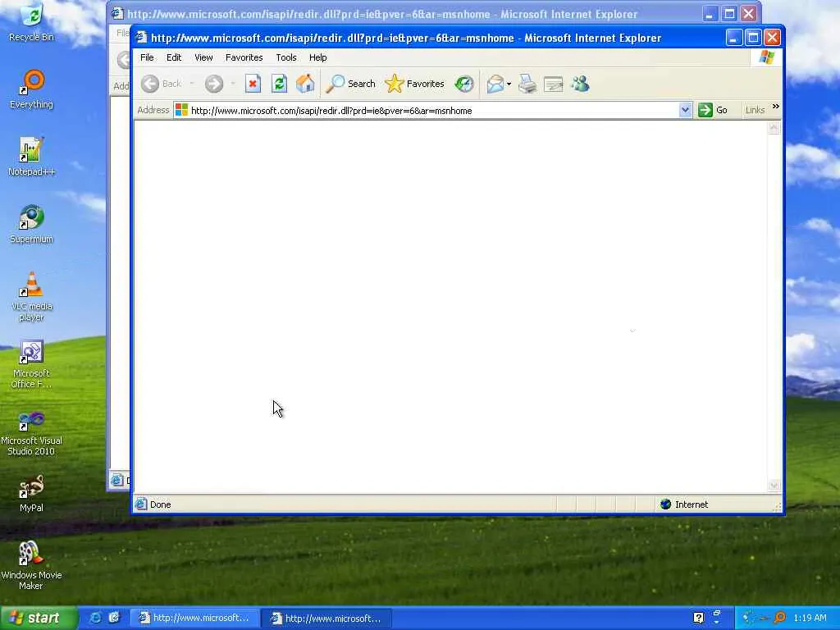
Task: Click the Mail envelope icon
Action: [x=495, y=84]
